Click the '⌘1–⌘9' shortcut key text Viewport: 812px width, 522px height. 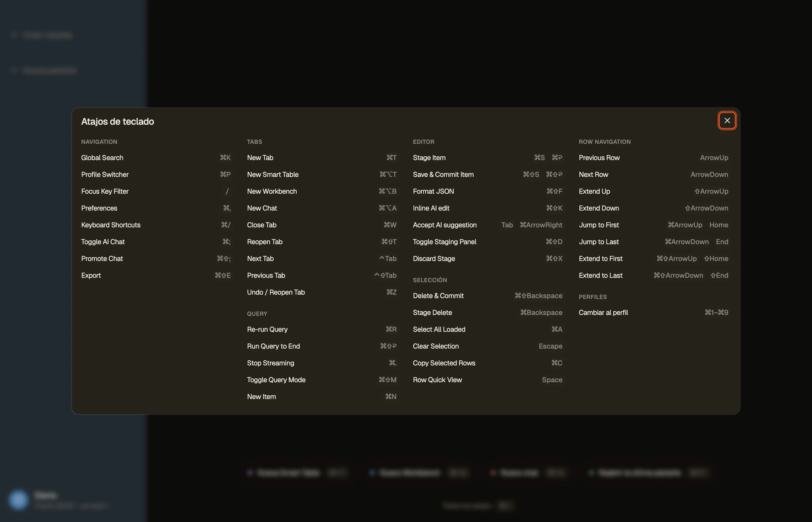[716, 313]
